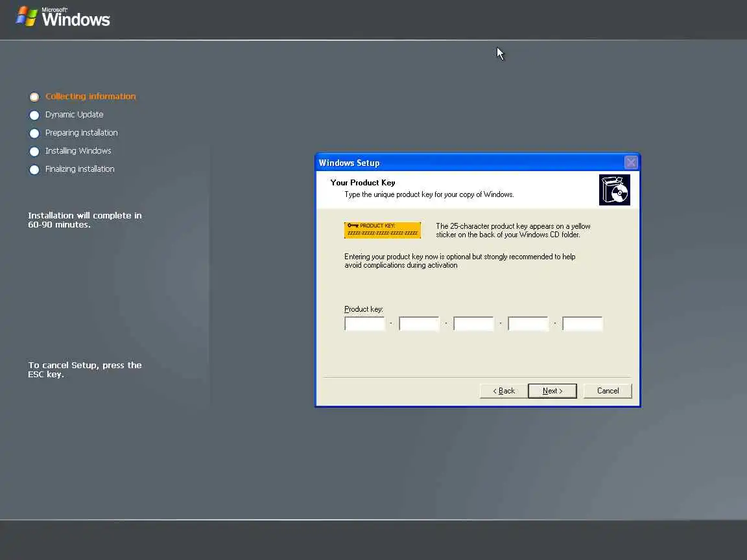Click the 'Dynamic Update' text

[75, 114]
